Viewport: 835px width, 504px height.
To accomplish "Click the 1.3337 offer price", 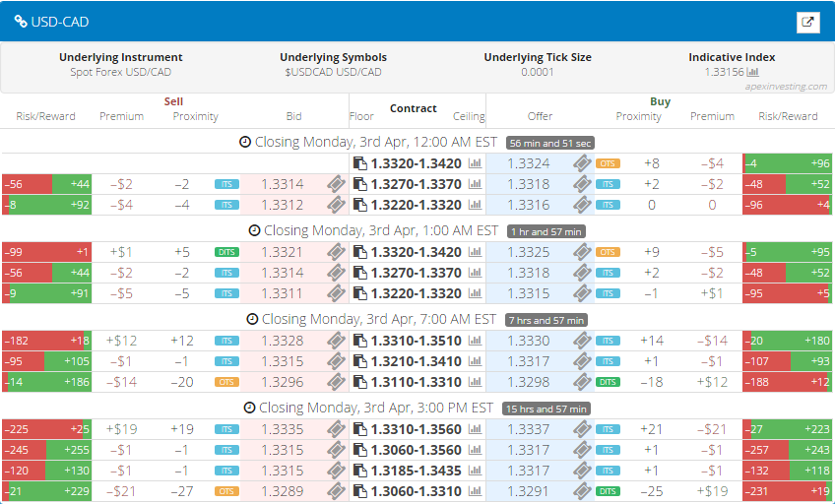I will click(x=528, y=429).
